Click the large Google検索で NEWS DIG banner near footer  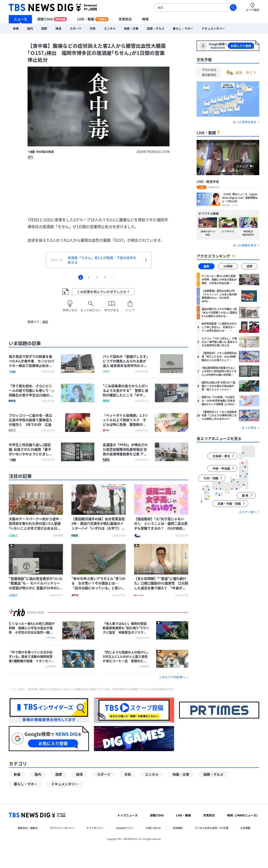(49, 738)
